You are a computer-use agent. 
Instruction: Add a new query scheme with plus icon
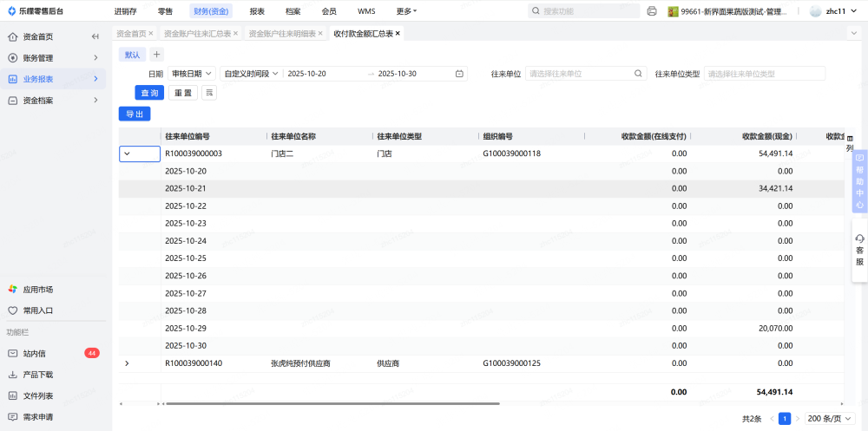[156, 55]
